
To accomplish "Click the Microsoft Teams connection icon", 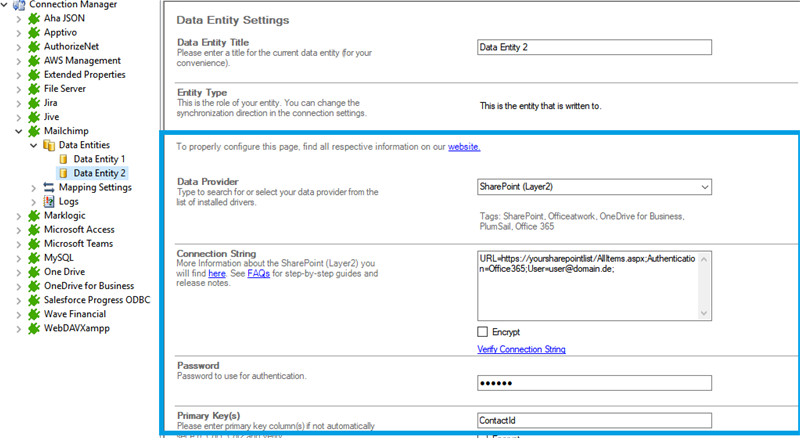I will [35, 243].
